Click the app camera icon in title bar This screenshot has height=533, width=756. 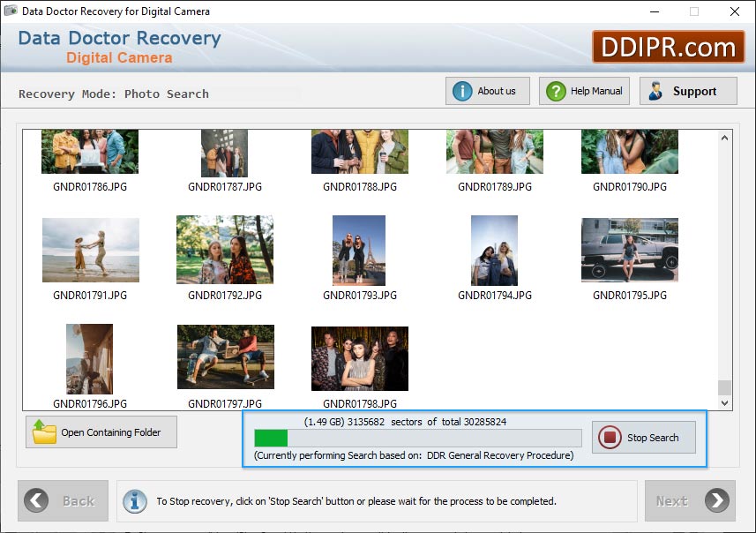(x=11, y=11)
